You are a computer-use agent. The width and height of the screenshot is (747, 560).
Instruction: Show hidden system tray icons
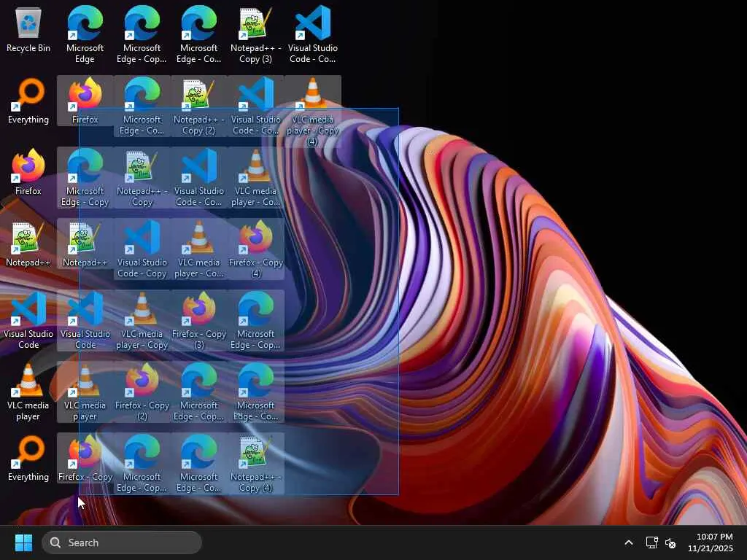pyautogui.click(x=629, y=542)
